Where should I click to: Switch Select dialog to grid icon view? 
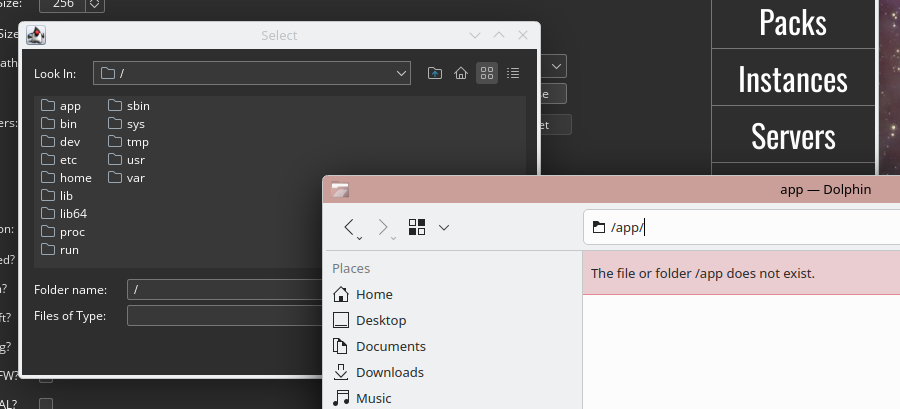click(487, 73)
